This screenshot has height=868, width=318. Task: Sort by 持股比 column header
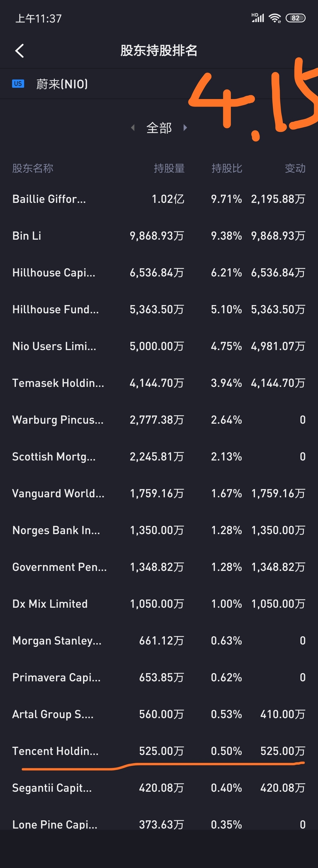[227, 168]
